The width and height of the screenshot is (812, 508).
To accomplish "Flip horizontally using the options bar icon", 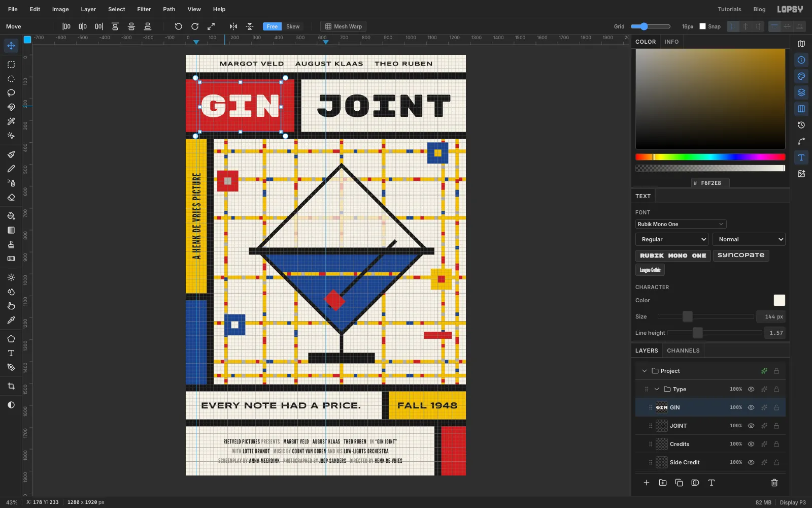I will click(233, 26).
